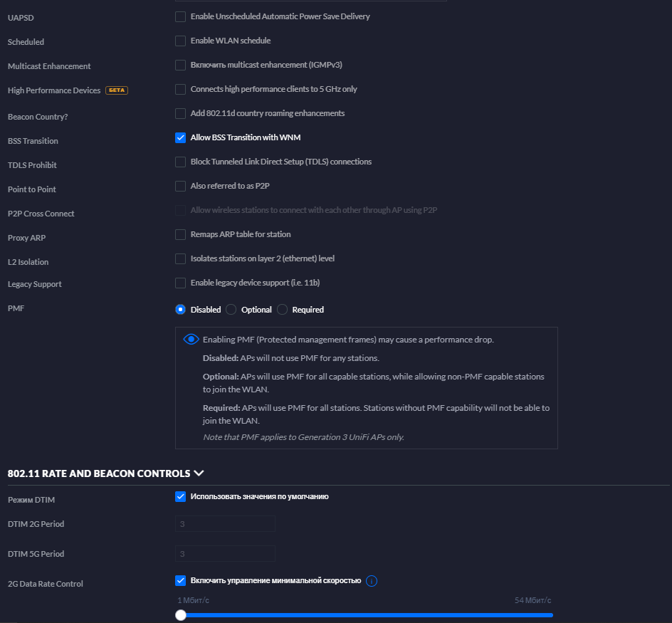Collapse the 802.11 Rate and Beacon Controls section

coord(199,473)
